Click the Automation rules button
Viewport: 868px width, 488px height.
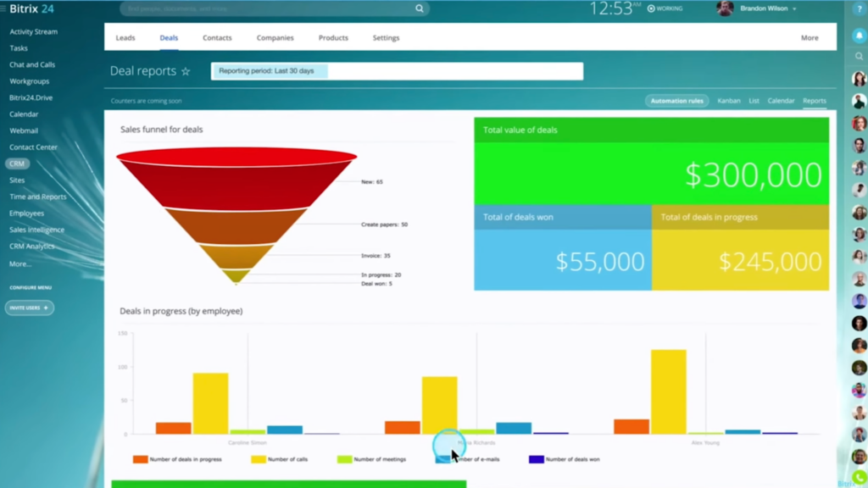(677, 100)
